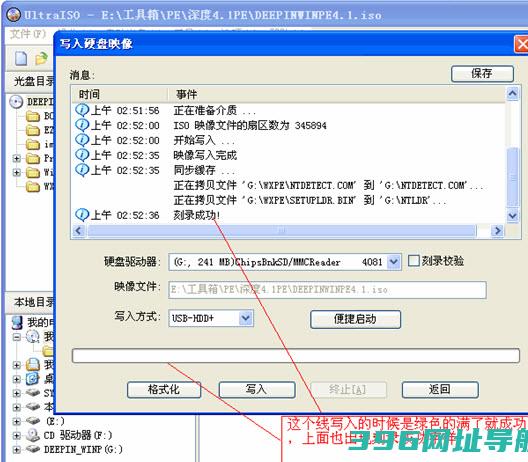528x462 pixels.
Task: Click message list scroll up arrow
Action: 513,93
